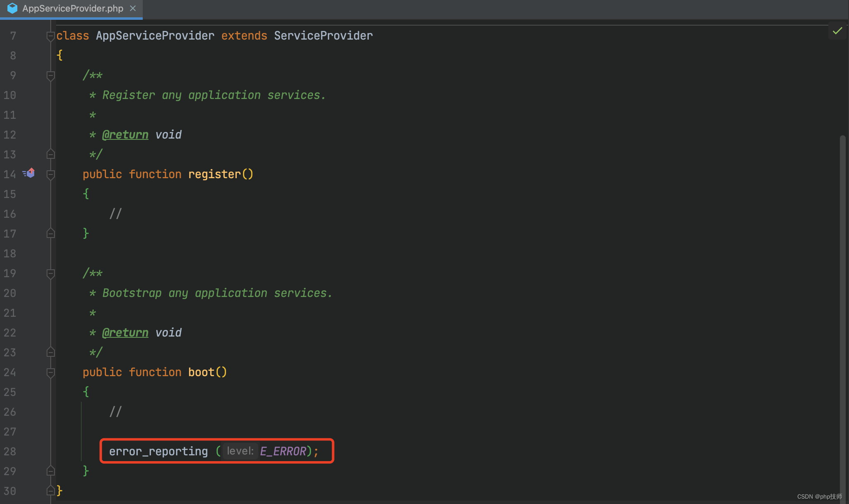Collapse the docblock above boot() method
Image resolution: width=849 pixels, height=504 pixels.
pos(50,273)
